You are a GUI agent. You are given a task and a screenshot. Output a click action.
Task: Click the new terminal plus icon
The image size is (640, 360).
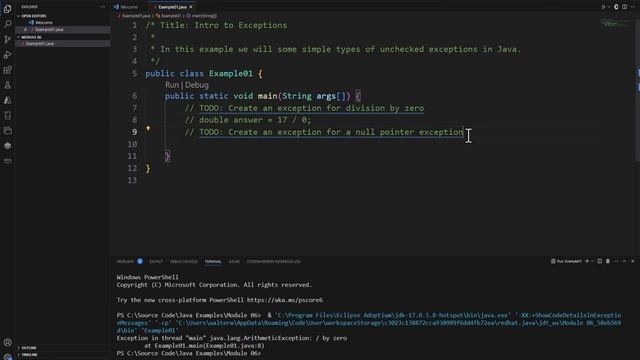pos(587,261)
